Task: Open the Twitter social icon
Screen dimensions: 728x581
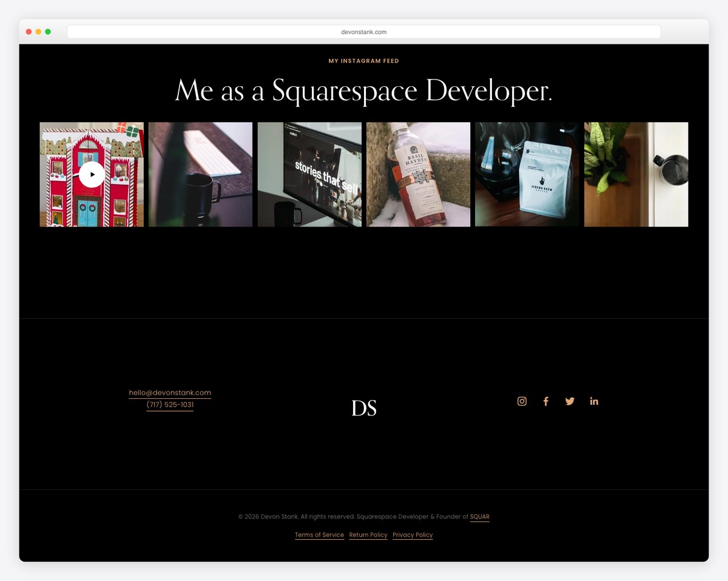Action: click(x=570, y=401)
